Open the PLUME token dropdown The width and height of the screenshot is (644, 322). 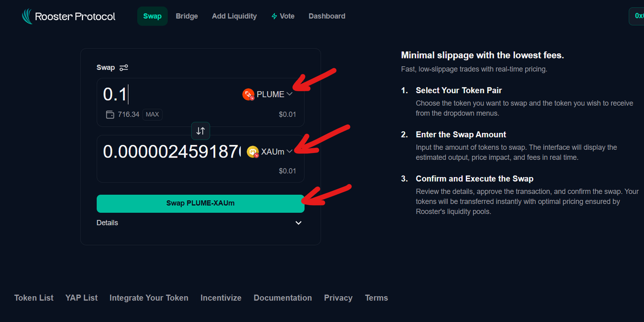pos(268,94)
